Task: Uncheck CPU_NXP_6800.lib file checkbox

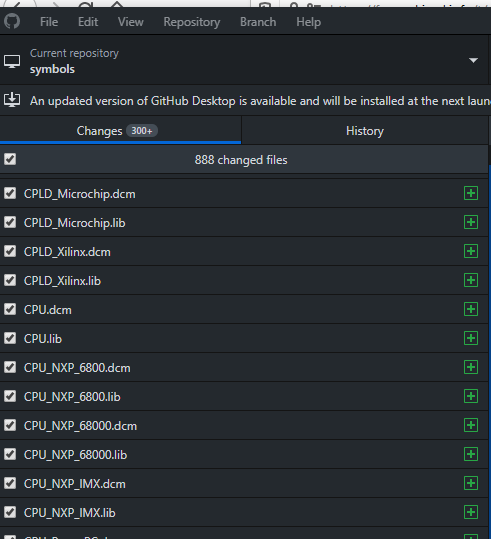Action: pos(10,396)
